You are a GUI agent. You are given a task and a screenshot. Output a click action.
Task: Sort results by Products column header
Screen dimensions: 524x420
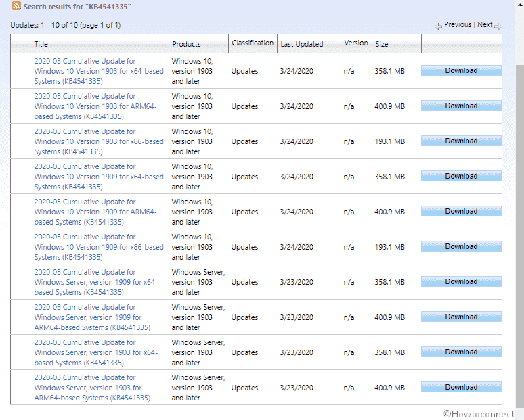click(x=186, y=44)
